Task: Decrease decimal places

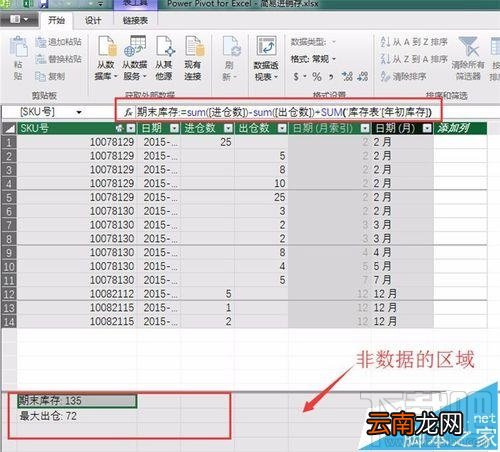Action: [362, 77]
